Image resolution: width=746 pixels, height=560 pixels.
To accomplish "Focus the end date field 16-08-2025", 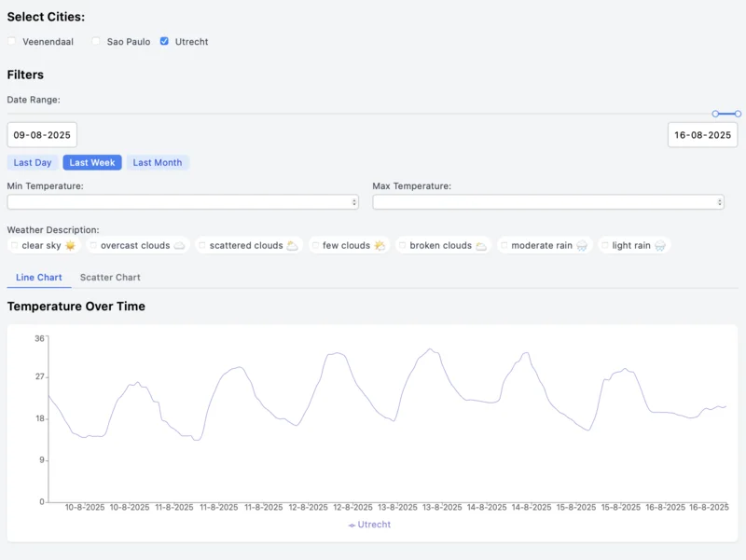I will pyautogui.click(x=702, y=135).
